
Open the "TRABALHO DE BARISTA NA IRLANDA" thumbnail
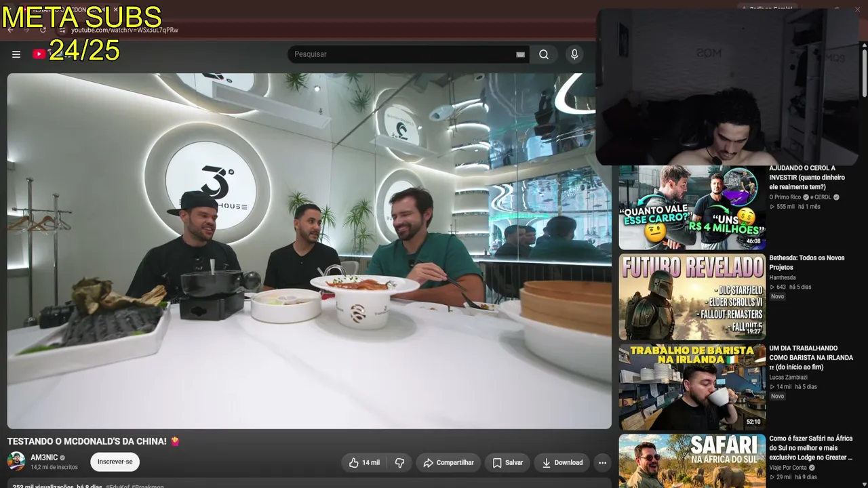(692, 387)
